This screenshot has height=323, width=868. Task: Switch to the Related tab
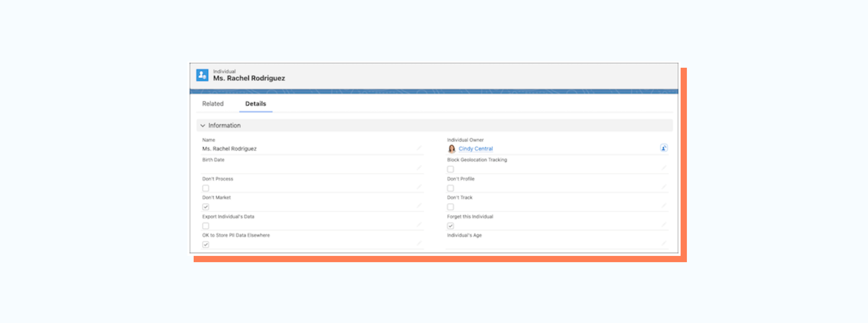coord(213,103)
